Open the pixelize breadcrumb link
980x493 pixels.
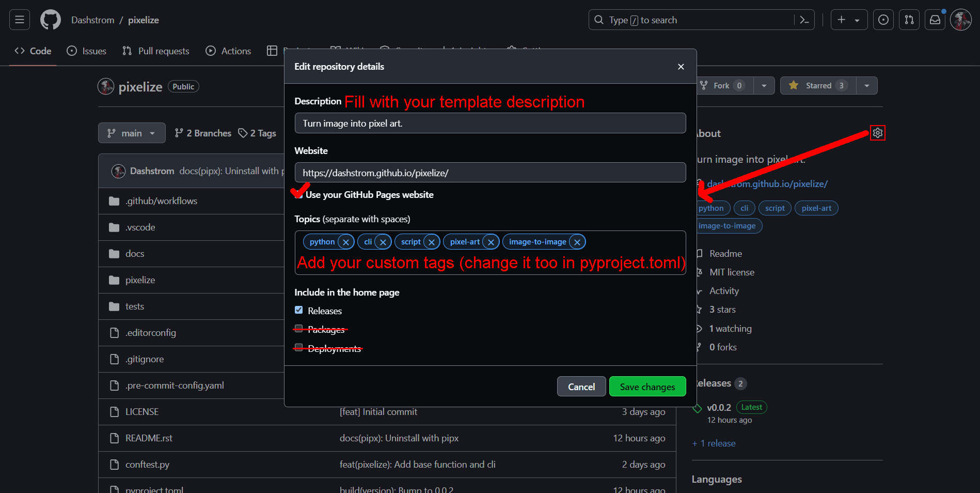[144, 20]
